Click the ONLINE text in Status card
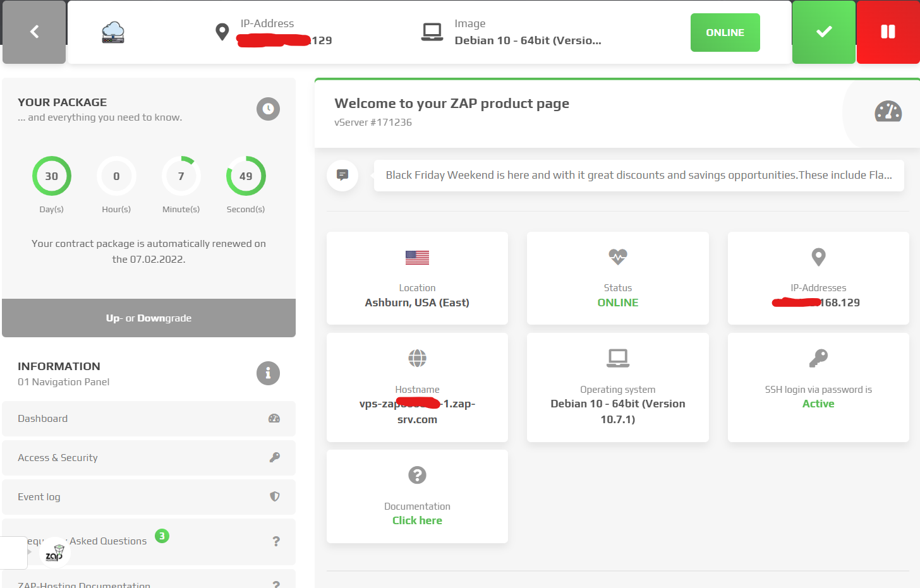This screenshot has height=588, width=920. coord(618,303)
